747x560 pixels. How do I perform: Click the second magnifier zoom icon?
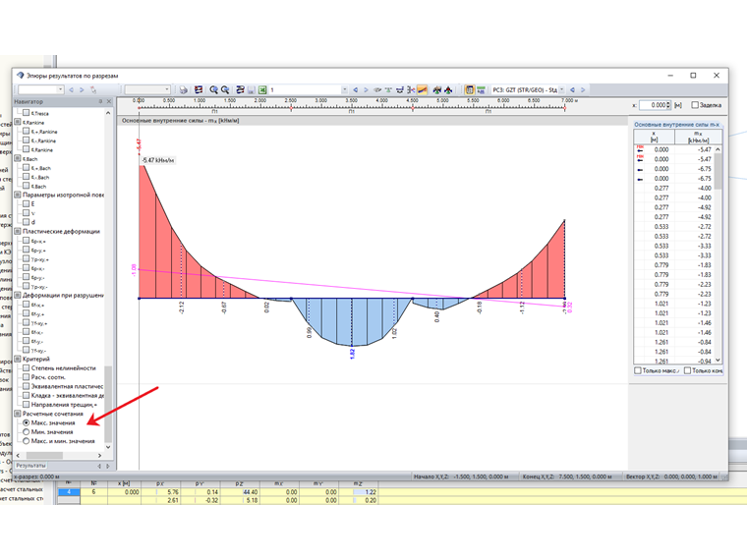pos(225,89)
